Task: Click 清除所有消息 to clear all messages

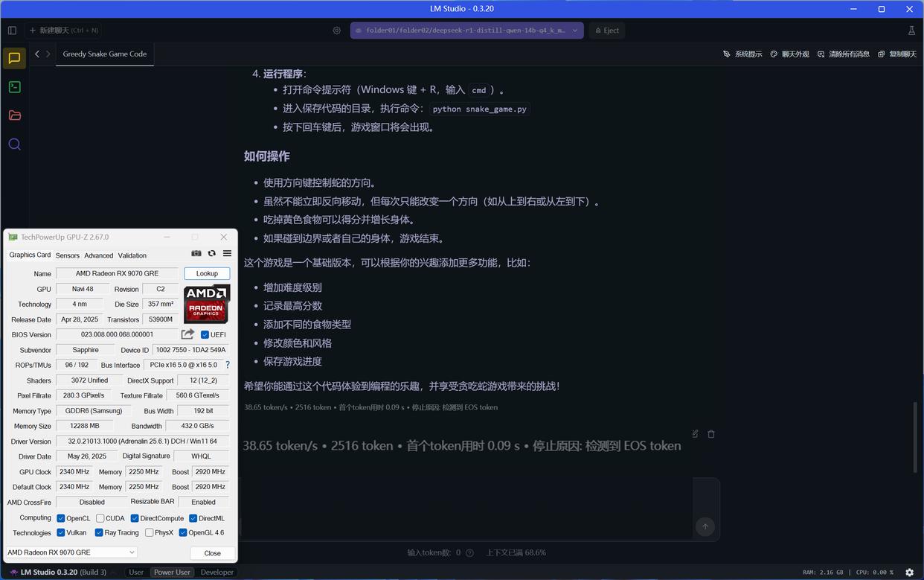Action: pyautogui.click(x=844, y=54)
